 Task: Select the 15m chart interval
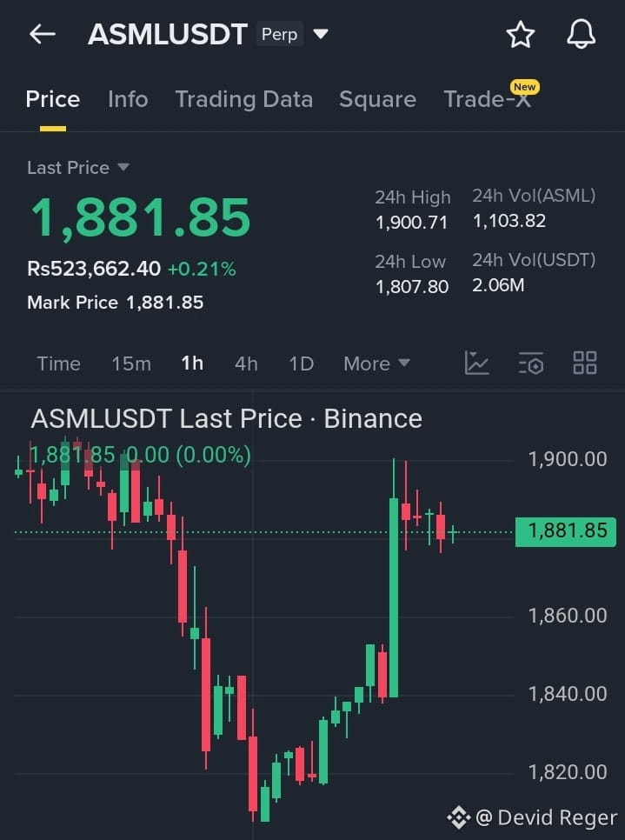click(131, 363)
